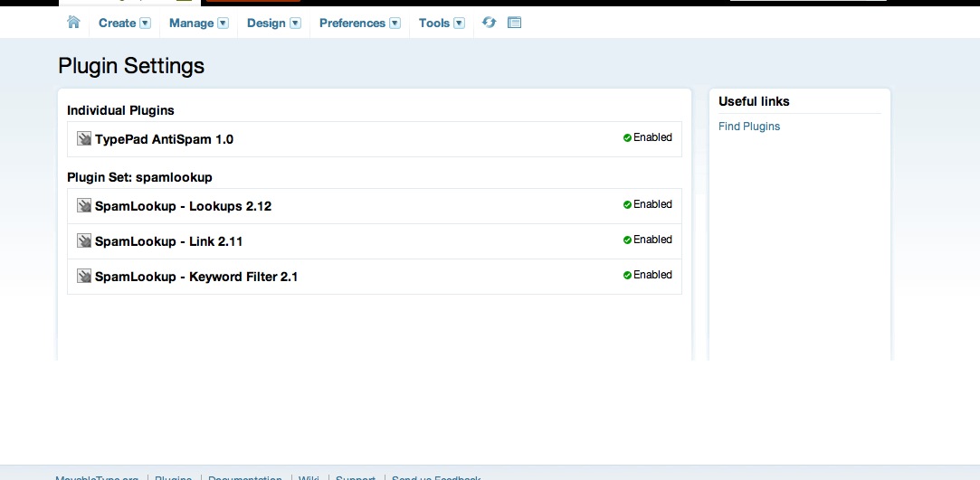Open the Preferences menu dropdown arrow
Screen dimensions: 980x480
point(395,24)
